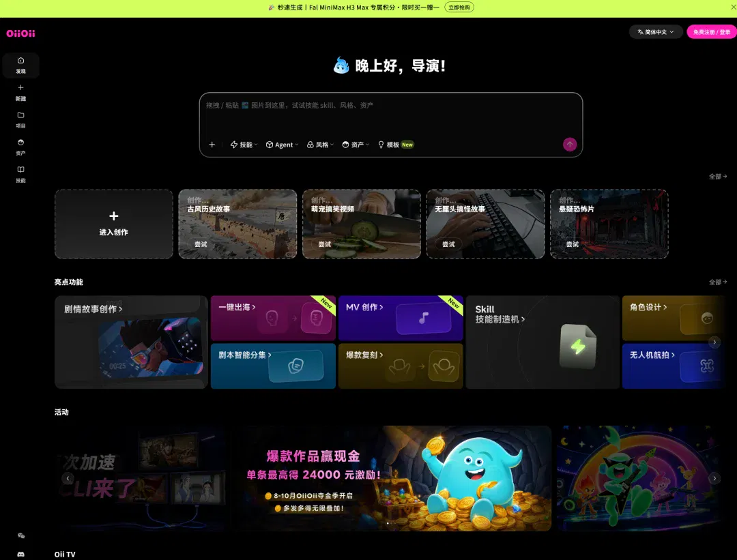Screen dimensions: 737x560
Task: Click the document icon in 剧本智能分集
Action: pyautogui.click(x=295, y=366)
